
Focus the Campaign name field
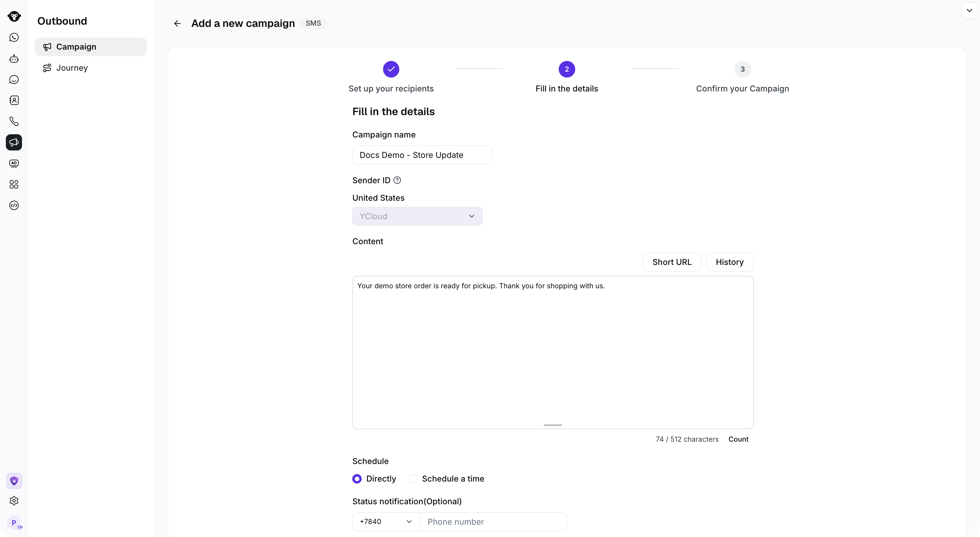[x=422, y=155]
